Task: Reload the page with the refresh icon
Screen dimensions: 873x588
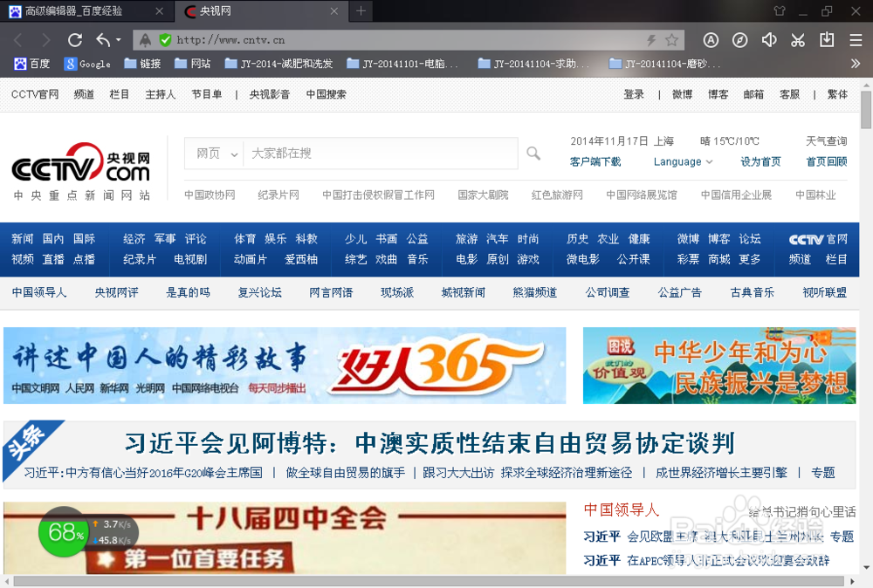Action: (74, 39)
